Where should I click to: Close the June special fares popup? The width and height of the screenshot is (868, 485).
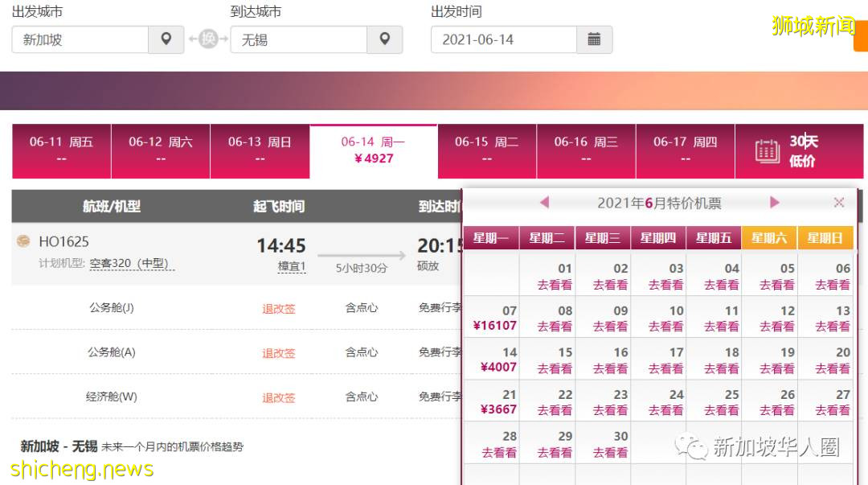pos(839,203)
